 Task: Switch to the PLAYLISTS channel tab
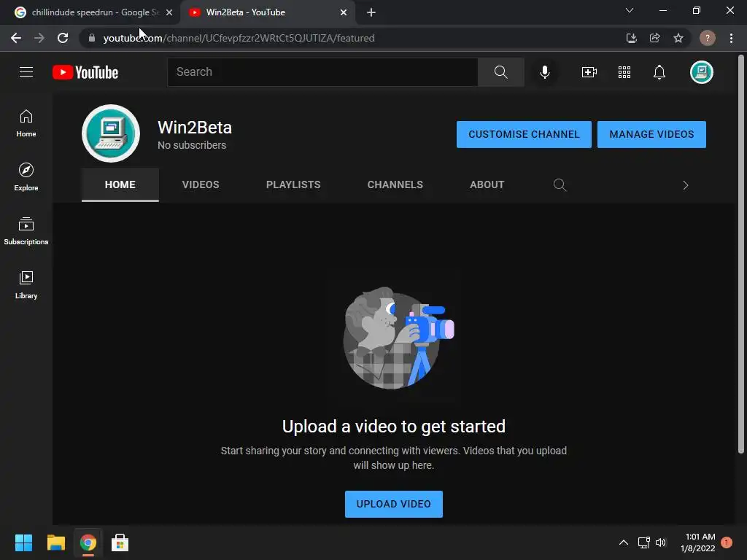(293, 184)
